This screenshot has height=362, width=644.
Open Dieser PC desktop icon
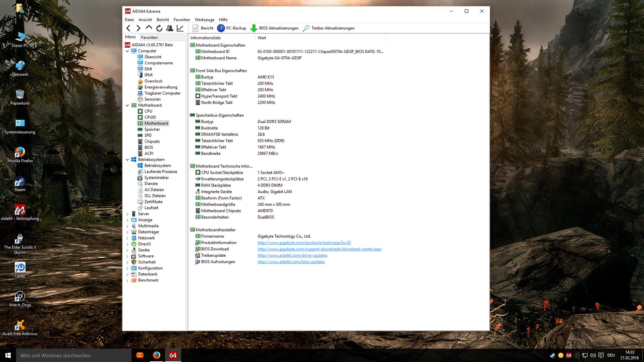tap(20, 40)
